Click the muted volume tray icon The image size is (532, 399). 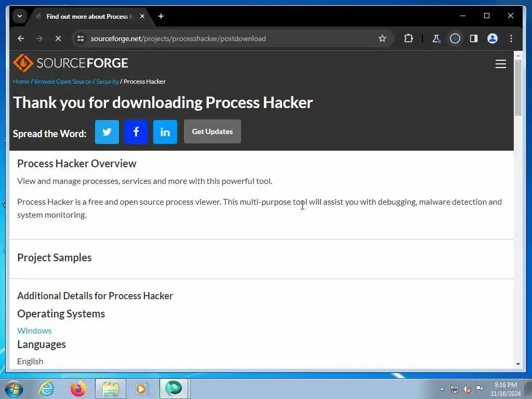coord(467,389)
